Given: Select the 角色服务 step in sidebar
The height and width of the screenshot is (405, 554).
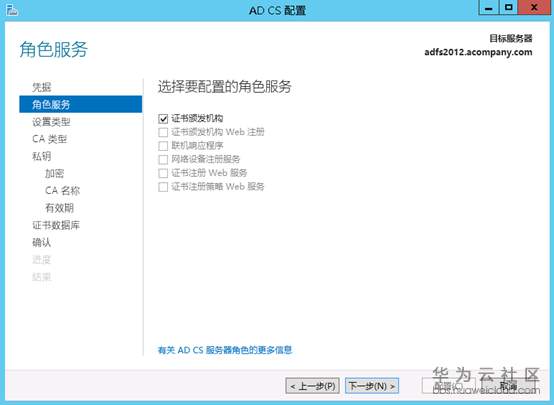Looking at the screenshot, I should 81,104.
